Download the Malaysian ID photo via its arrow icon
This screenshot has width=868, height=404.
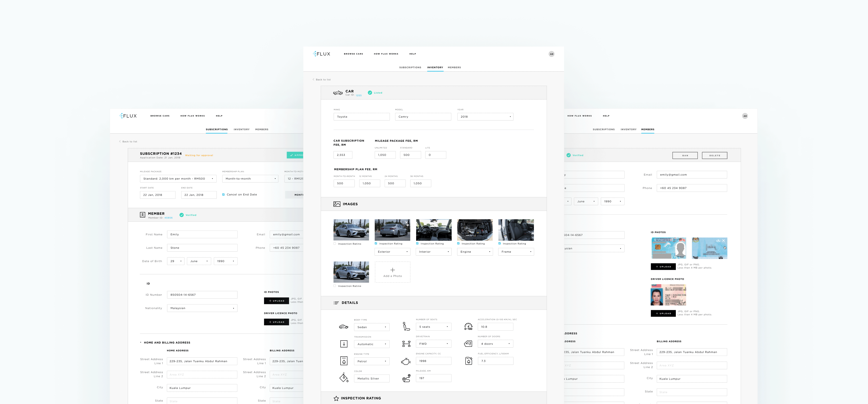click(x=718, y=240)
